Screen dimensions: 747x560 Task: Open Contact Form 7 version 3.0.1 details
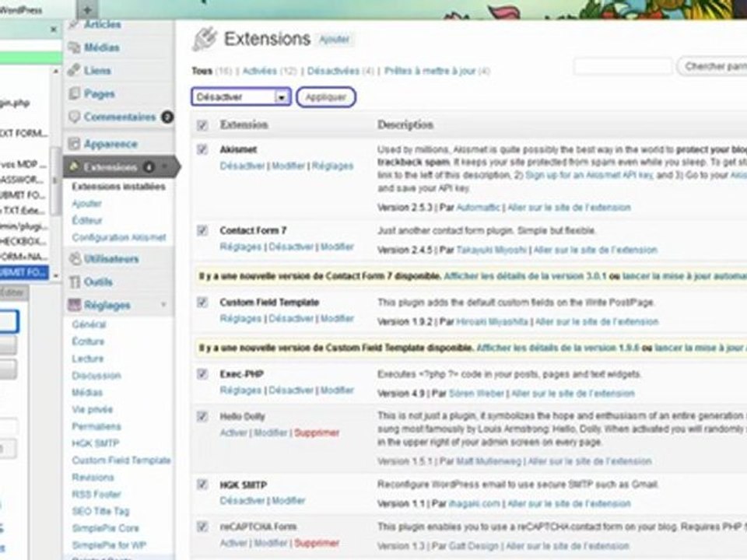point(525,276)
